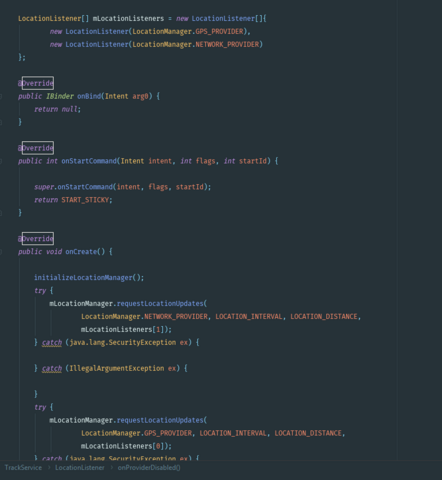
Task: Click LOCATION_INTERVAL on the NETWORK_PROVIDER line
Action: (249, 316)
